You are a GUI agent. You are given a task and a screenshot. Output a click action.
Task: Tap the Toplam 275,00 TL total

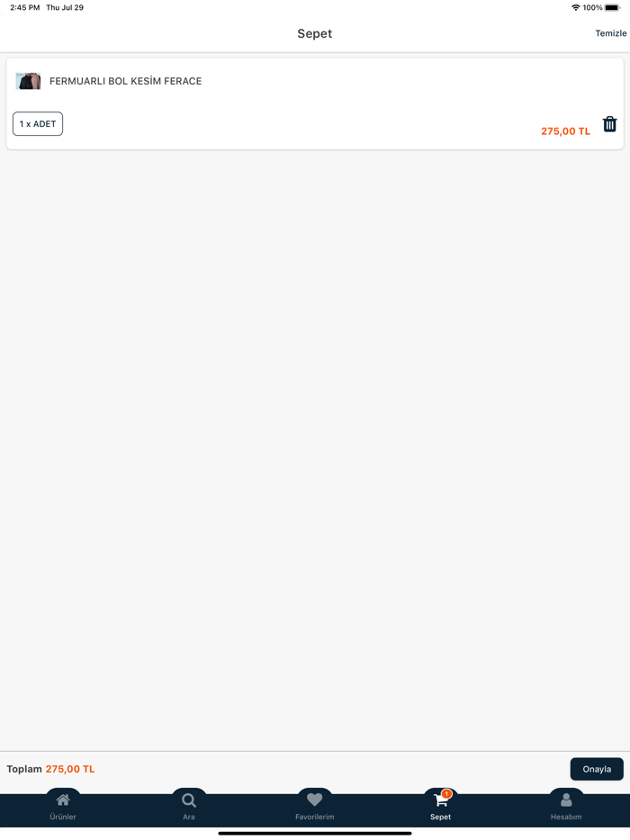click(50, 769)
